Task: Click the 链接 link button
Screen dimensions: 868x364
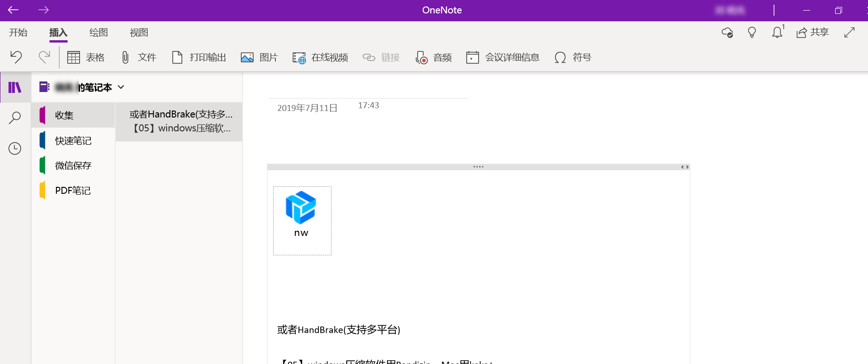Action: 381,57
